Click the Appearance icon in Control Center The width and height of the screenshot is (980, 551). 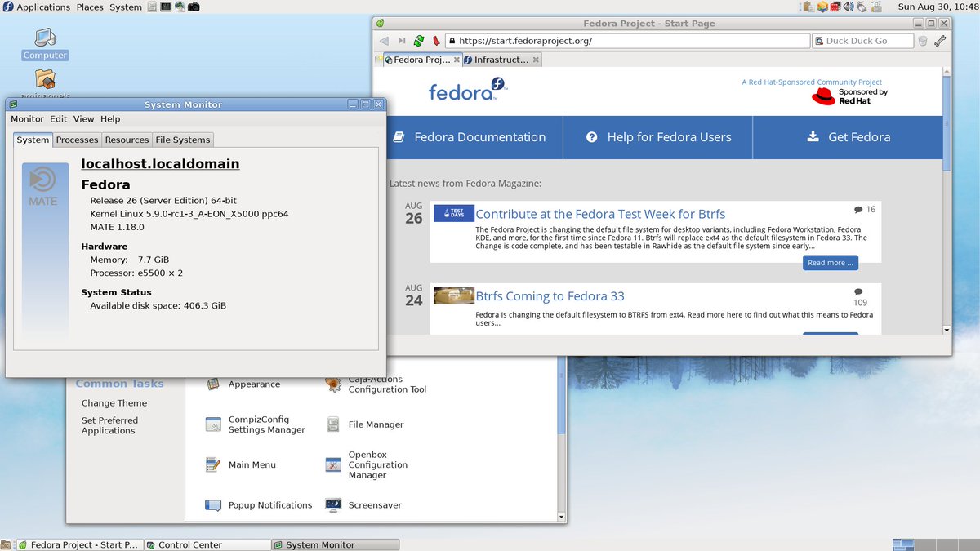(x=213, y=384)
